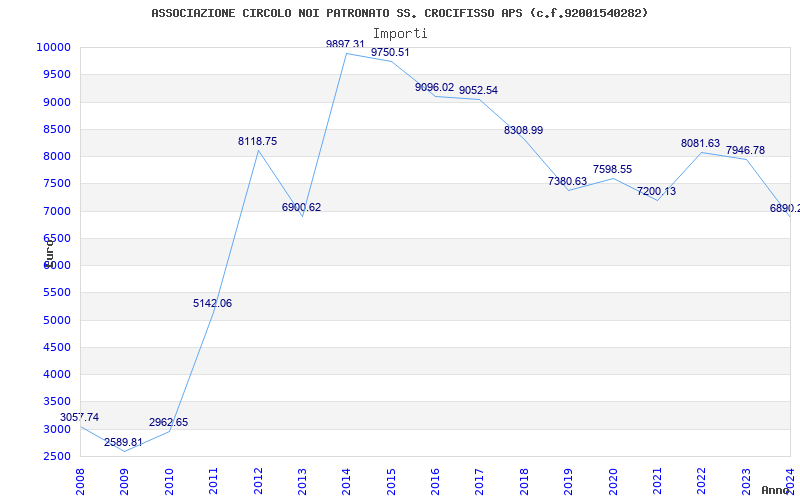The image size is (800, 500).
Task: Select the 9052.54 data label
Action: [479, 90]
